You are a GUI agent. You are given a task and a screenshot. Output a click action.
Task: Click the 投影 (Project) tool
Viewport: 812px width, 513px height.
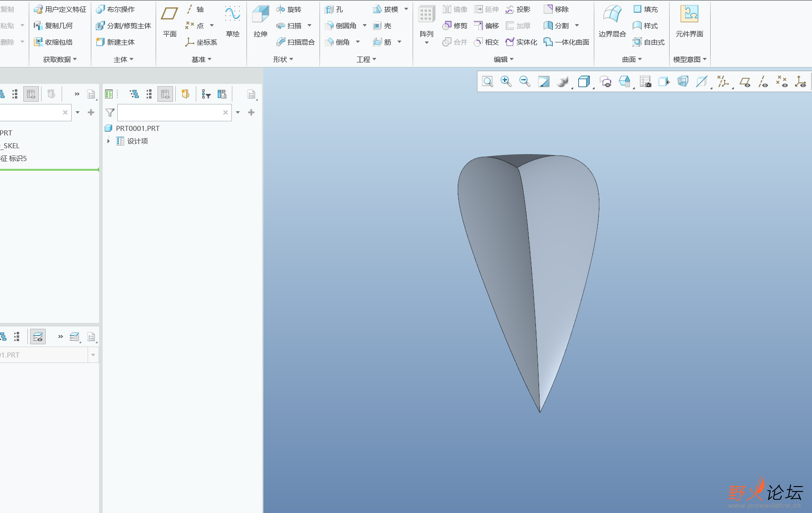tap(518, 9)
